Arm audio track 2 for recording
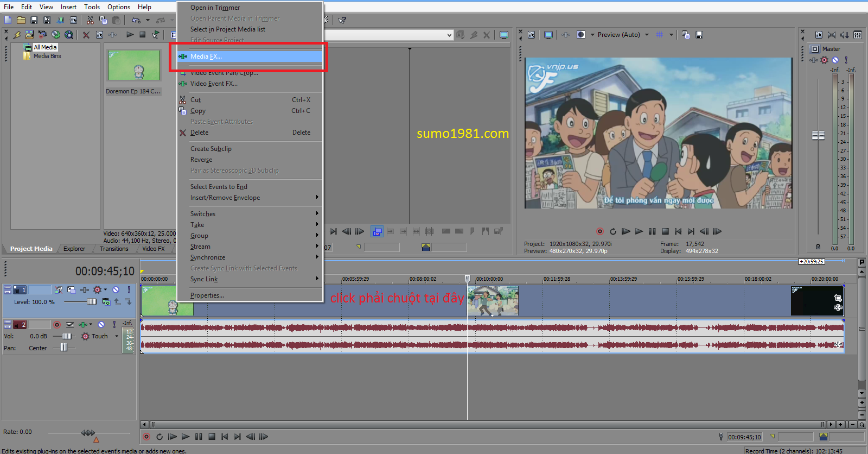The width and height of the screenshot is (868, 454). click(x=56, y=325)
